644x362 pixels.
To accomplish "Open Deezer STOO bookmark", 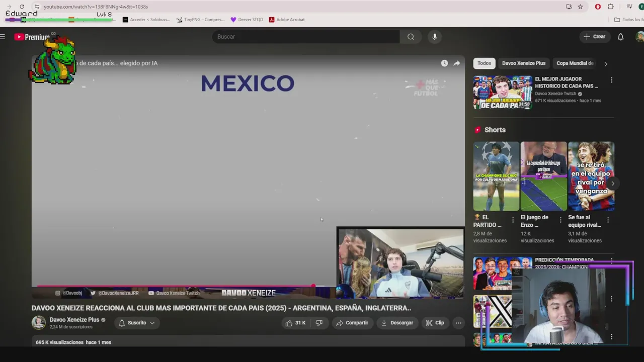I will coord(247,20).
